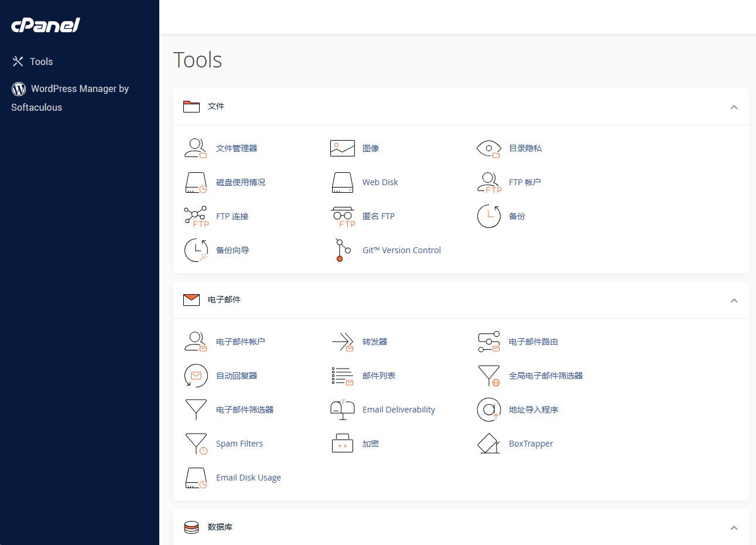Open the 电子邮件路由 icon
756x545 pixels.
(x=489, y=342)
